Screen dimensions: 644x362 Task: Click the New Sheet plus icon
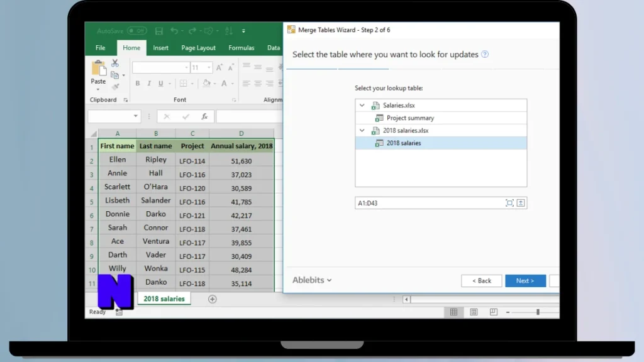tap(213, 299)
